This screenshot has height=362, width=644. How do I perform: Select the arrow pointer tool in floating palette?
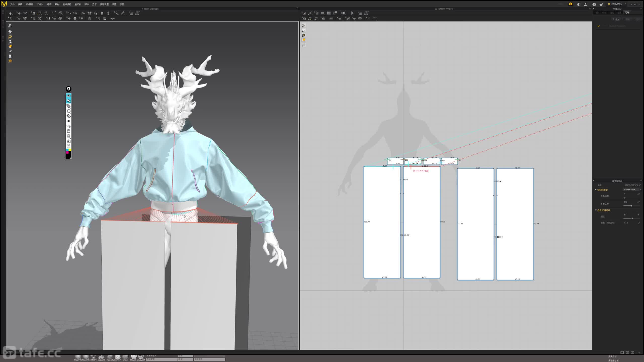(x=68, y=101)
